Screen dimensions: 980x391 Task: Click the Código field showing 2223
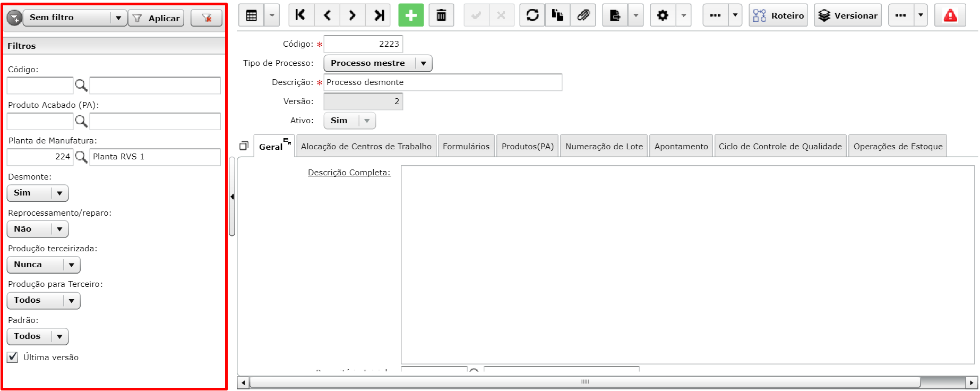coord(363,44)
